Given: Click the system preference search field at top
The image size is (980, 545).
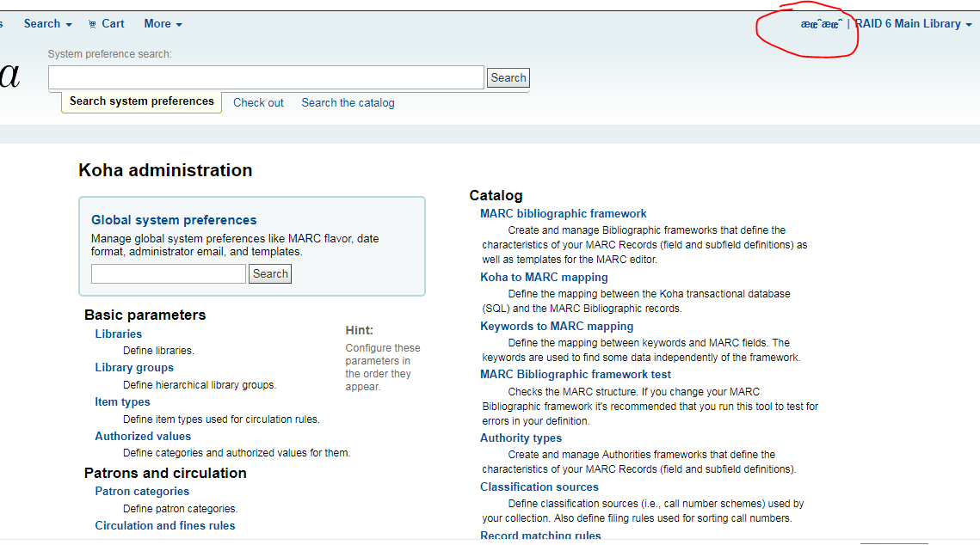Looking at the screenshot, I should tap(266, 77).
